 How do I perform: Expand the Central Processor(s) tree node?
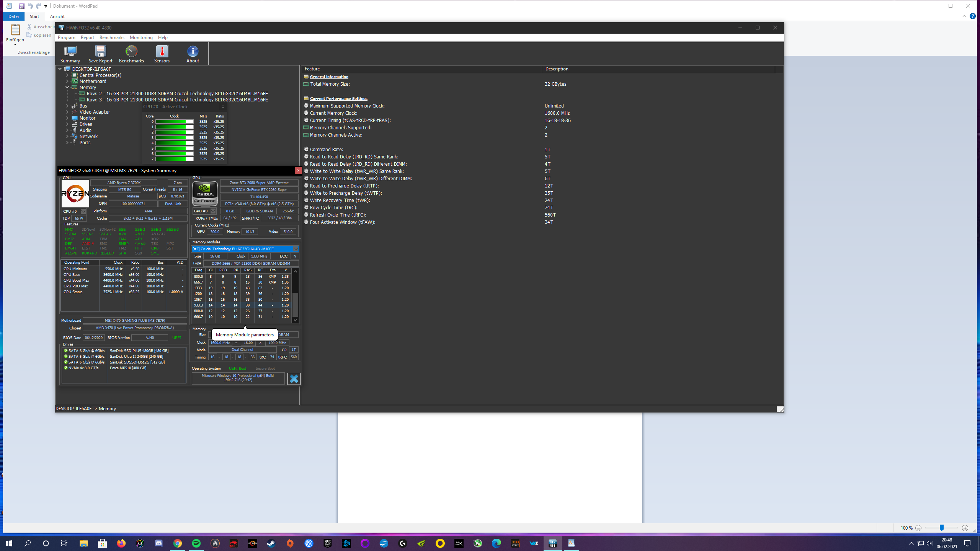pyautogui.click(x=67, y=75)
